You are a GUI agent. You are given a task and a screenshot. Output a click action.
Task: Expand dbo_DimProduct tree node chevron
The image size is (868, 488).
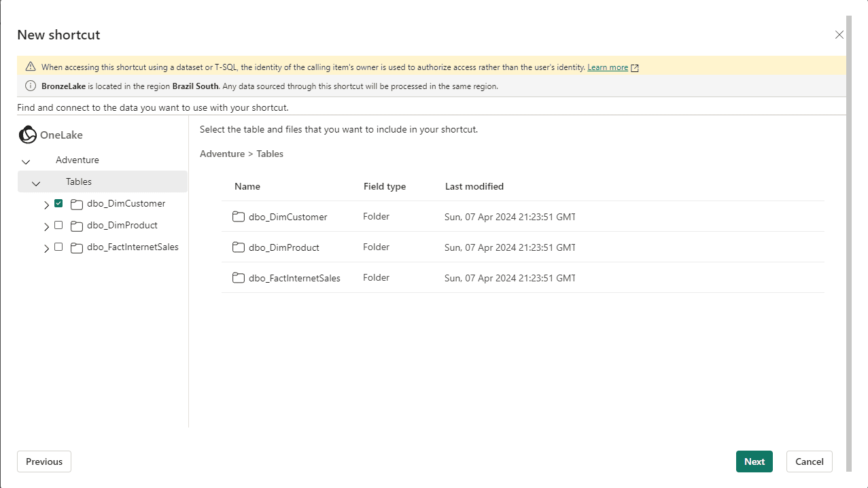pos(46,227)
